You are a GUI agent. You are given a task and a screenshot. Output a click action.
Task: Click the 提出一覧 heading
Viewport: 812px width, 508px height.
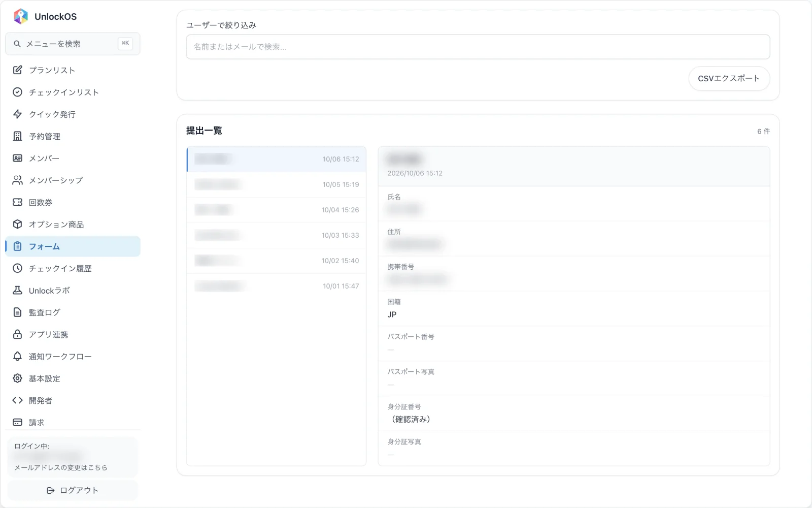pyautogui.click(x=204, y=131)
